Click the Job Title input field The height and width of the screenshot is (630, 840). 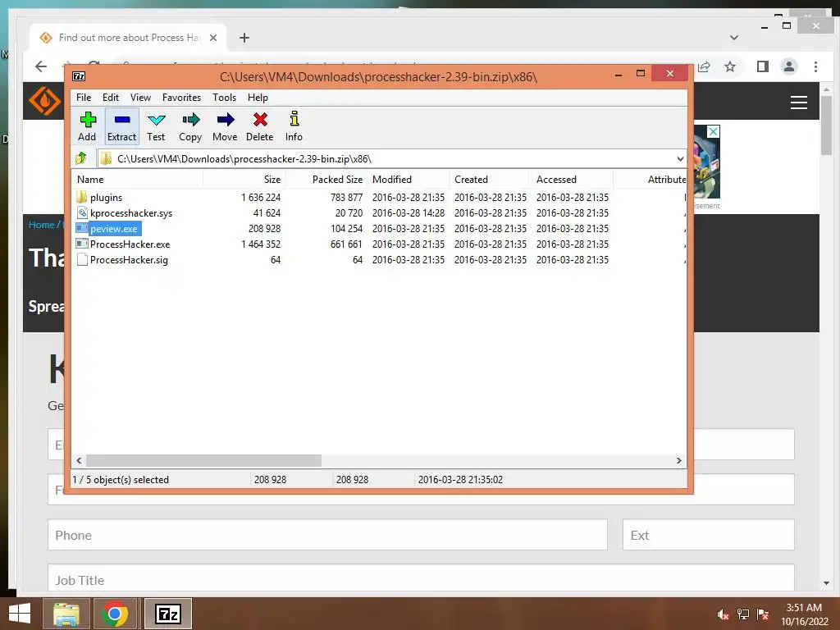[421, 578]
